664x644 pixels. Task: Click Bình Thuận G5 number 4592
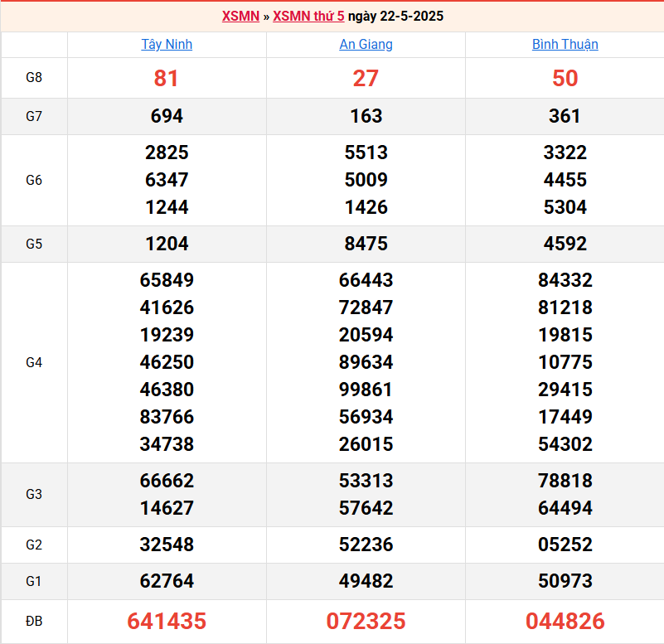[x=565, y=244]
